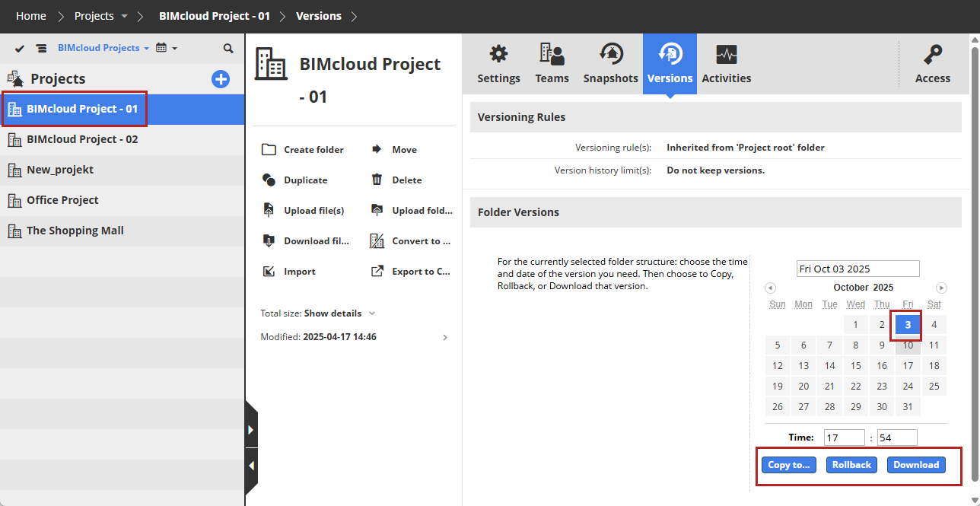Viewport: 980px width, 506px height.
Task: Go to previous month in calendar
Action: (x=770, y=288)
